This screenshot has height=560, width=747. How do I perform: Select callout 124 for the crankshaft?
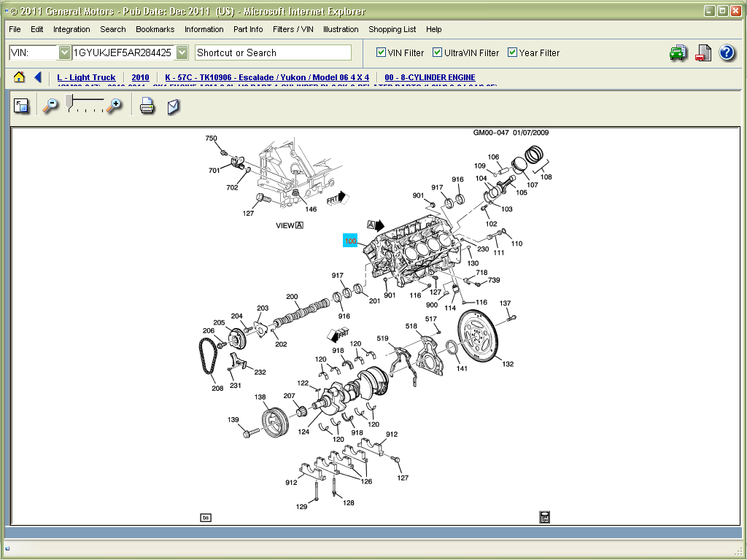coord(303,432)
